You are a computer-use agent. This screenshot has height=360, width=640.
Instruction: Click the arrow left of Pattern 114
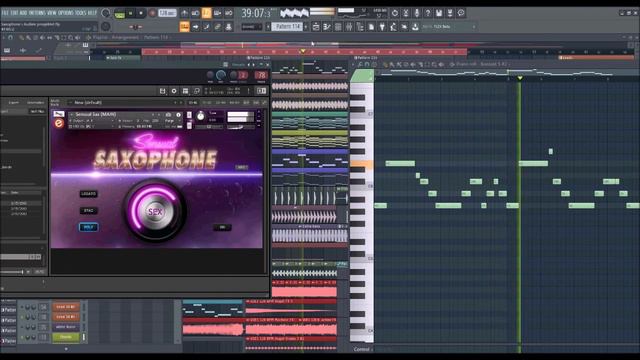pos(268,27)
